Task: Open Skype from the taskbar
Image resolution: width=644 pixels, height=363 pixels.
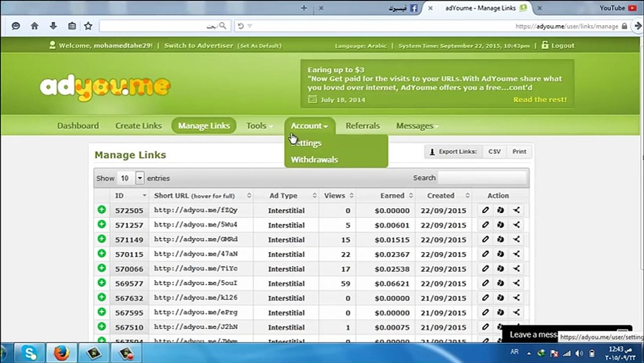Action: (29, 353)
